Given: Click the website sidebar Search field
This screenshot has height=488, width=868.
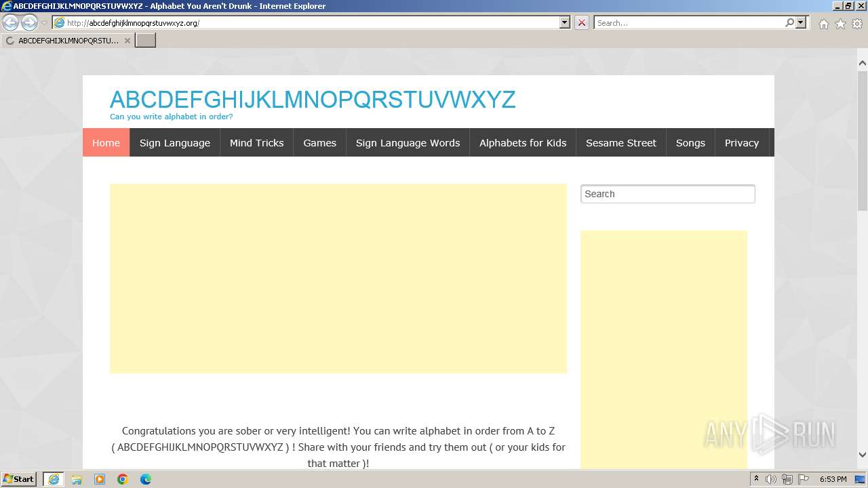Looking at the screenshot, I should point(668,194).
